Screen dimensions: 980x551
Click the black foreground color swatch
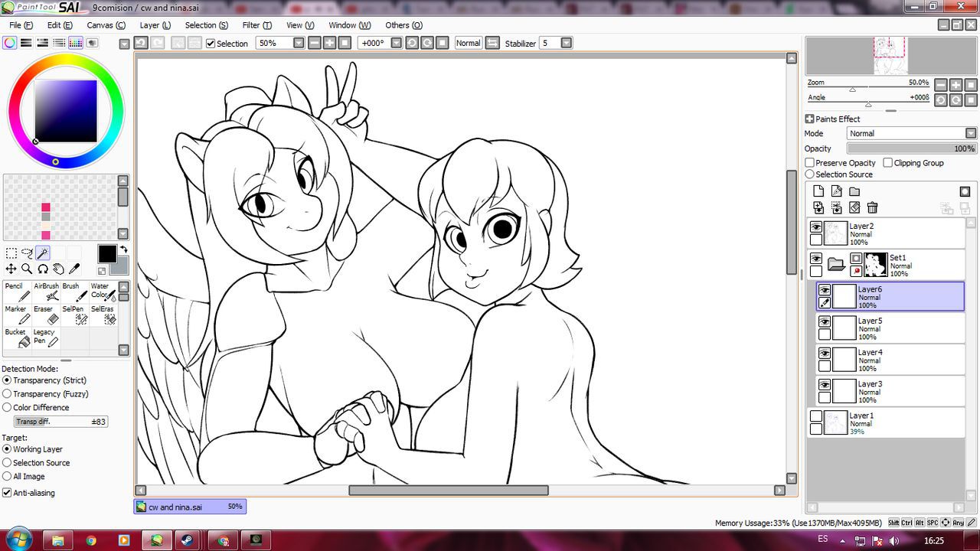coord(107,254)
